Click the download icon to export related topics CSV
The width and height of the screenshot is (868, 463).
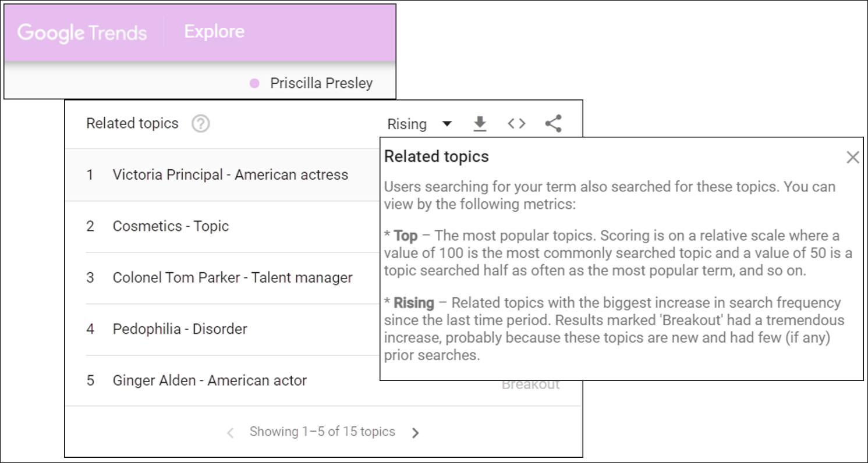[480, 123]
